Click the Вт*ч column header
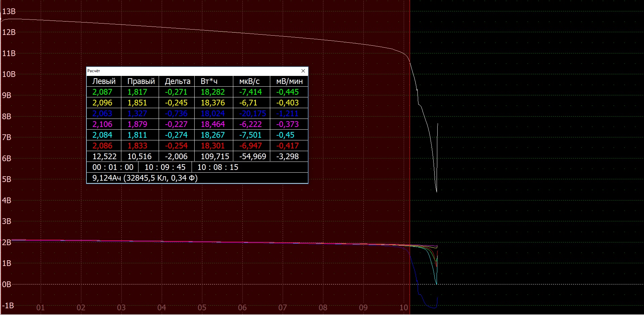The height and width of the screenshot is (315, 644). [209, 81]
